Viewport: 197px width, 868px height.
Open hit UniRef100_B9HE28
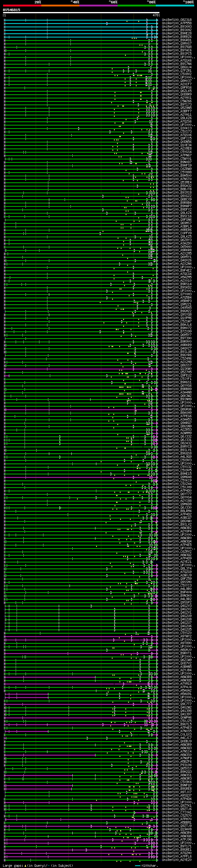(x=177, y=33)
